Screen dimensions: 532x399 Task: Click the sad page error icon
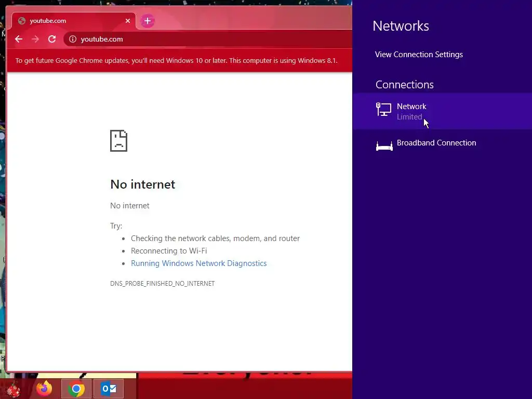click(118, 140)
